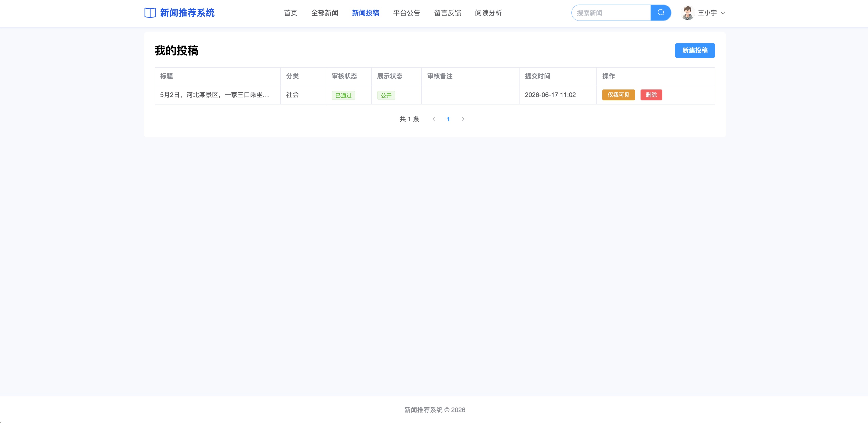Click the red 删除 button
This screenshot has height=423, width=868.
coord(651,95)
